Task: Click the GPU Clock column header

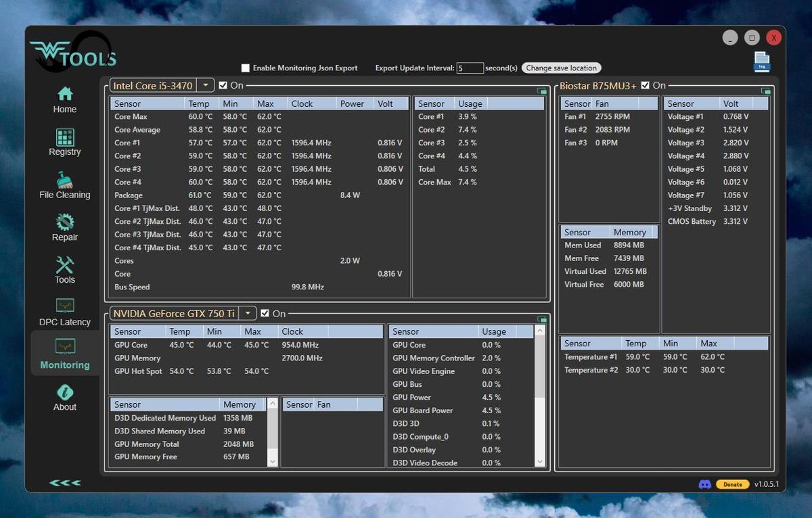Action: pyautogui.click(x=303, y=331)
